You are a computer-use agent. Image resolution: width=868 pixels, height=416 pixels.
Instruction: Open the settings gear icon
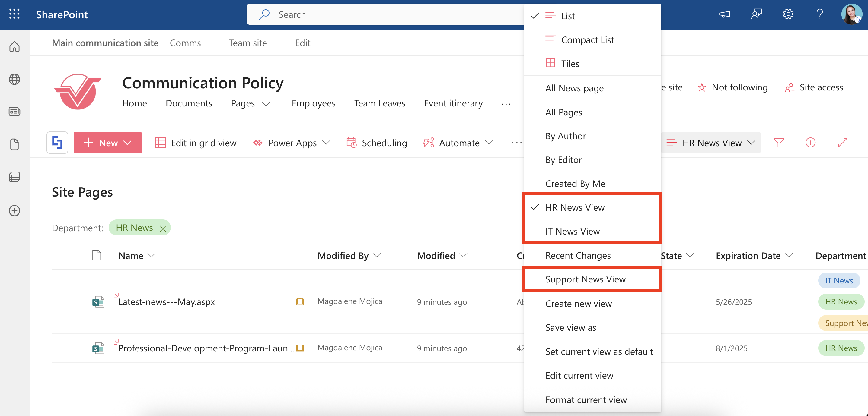click(788, 14)
